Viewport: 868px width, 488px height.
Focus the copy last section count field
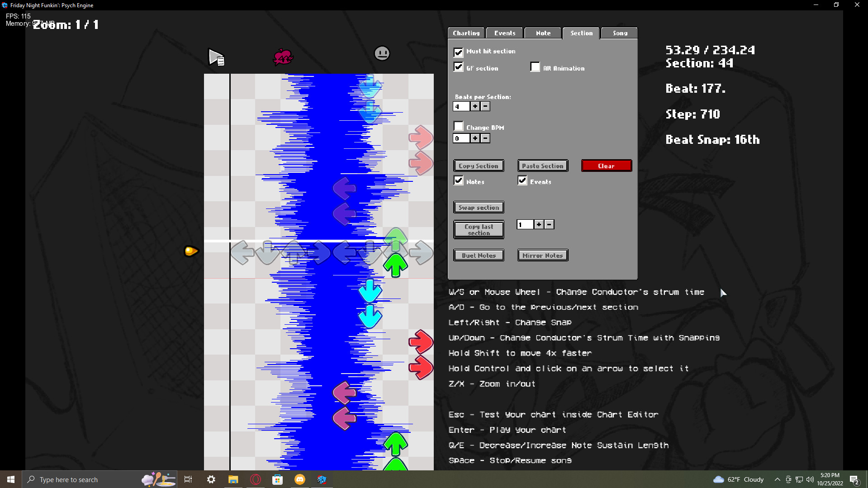[525, 224]
